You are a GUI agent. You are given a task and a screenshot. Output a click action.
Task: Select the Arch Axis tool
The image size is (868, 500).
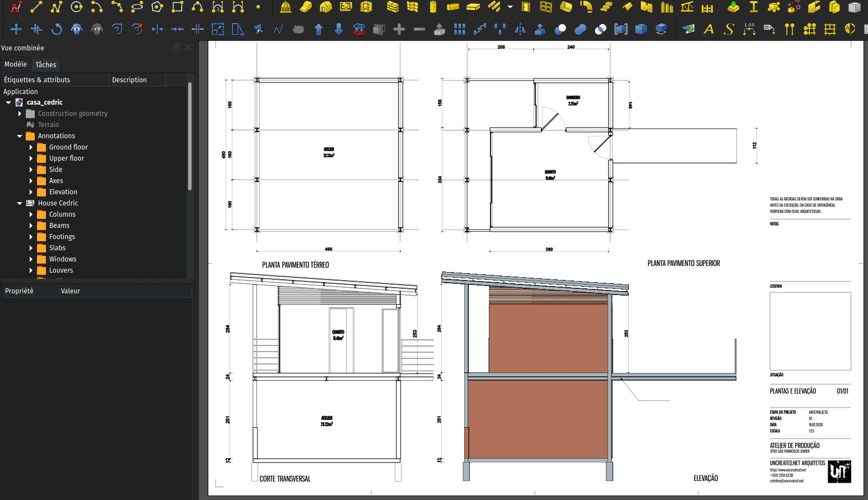(x=790, y=29)
